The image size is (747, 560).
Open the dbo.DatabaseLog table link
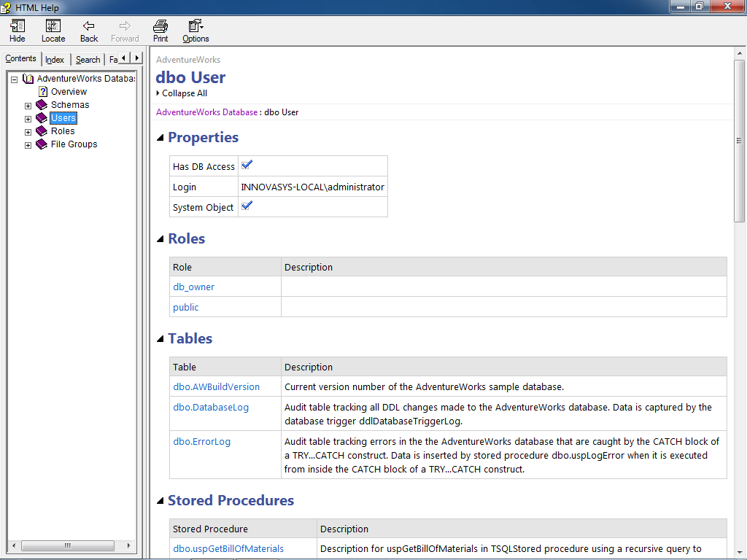click(211, 408)
